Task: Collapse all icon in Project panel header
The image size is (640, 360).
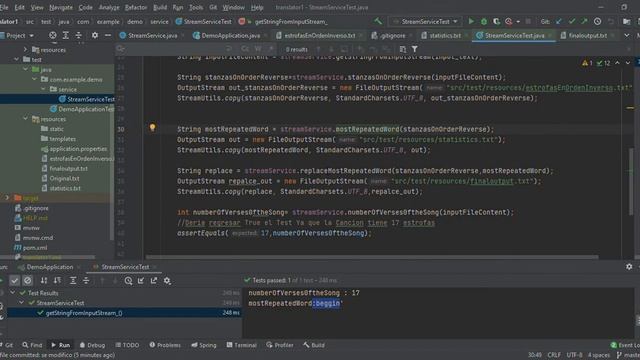Action: click(x=78, y=36)
